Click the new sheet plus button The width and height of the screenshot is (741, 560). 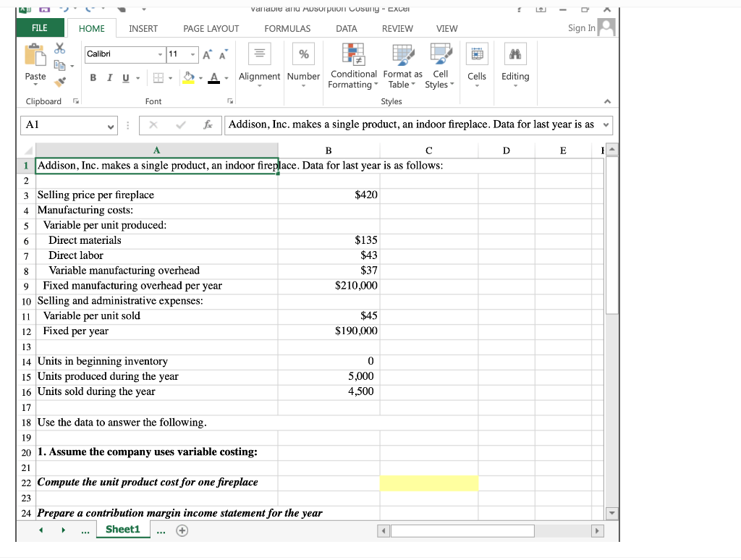pyautogui.click(x=182, y=530)
